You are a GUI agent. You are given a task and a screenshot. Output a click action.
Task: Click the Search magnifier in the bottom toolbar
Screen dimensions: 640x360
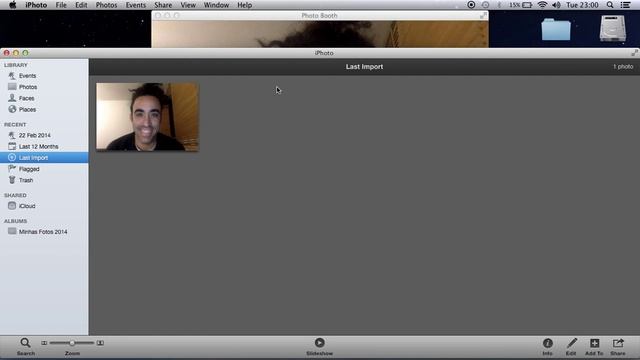(x=25, y=343)
